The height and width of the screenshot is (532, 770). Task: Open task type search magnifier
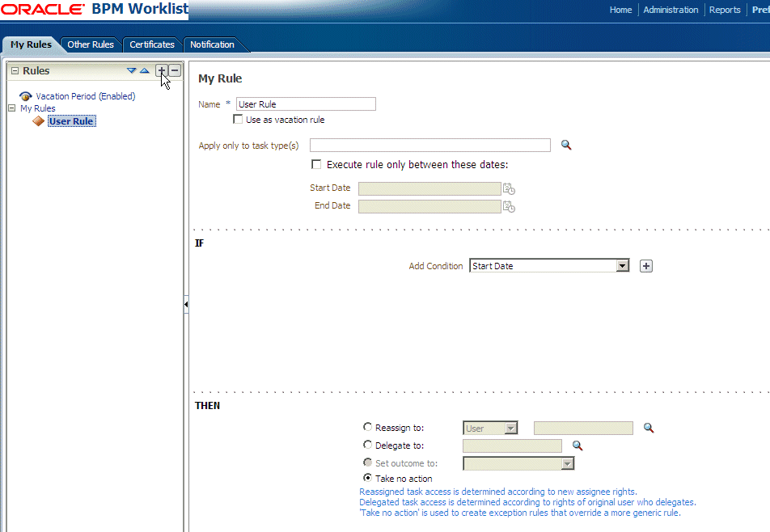(x=566, y=146)
